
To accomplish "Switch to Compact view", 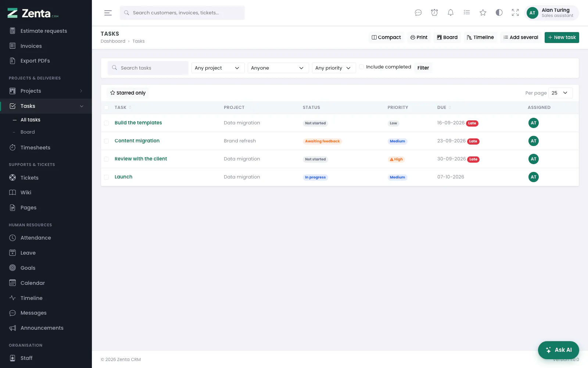I will pyautogui.click(x=386, y=38).
